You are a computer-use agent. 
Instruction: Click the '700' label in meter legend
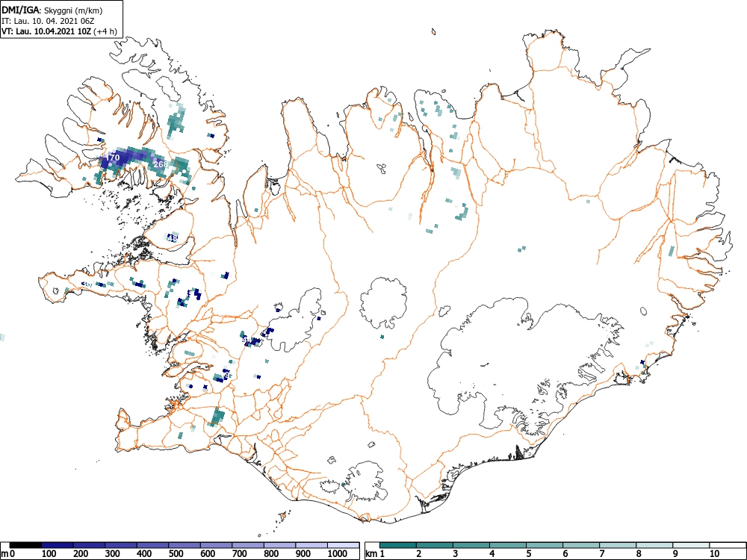click(x=240, y=554)
